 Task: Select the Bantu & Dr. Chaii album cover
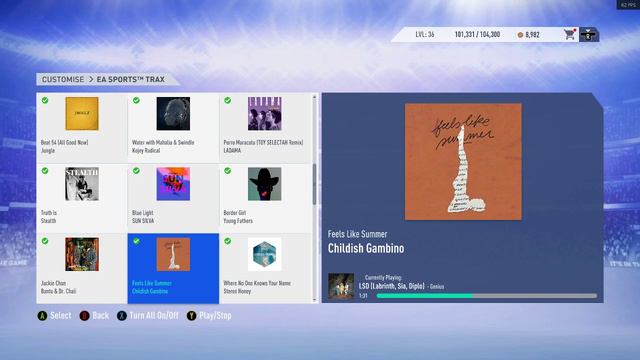pyautogui.click(x=82, y=254)
